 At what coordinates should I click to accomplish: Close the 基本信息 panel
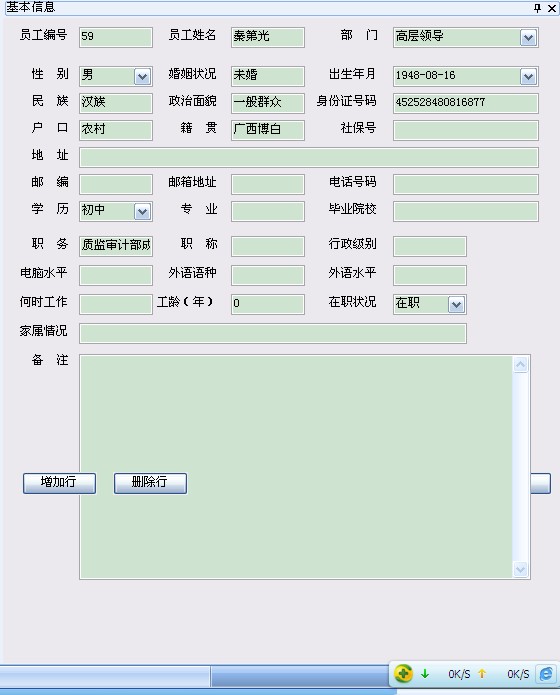[x=552, y=8]
